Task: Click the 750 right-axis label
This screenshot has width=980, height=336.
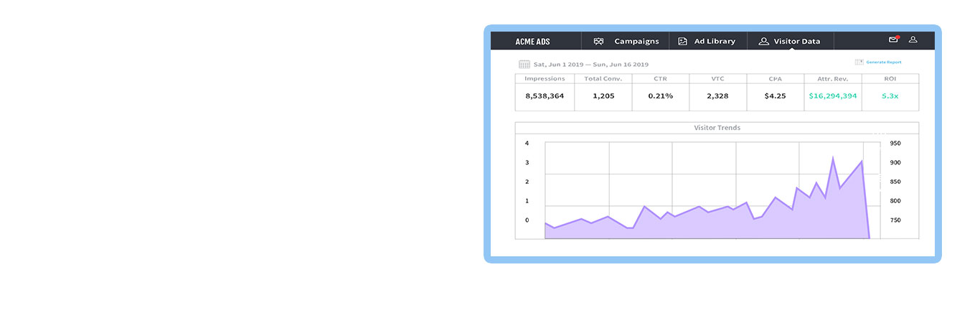Action: click(895, 220)
